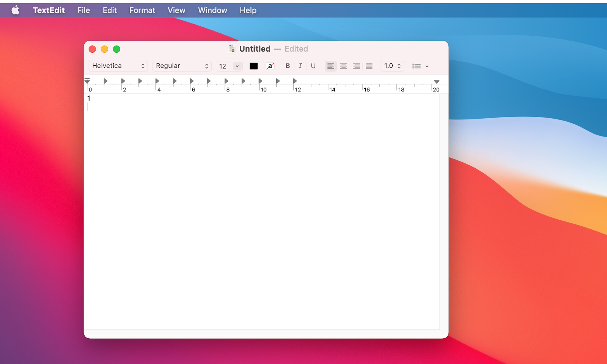
Task: Toggle Underline formatting button
Action: 313,66
